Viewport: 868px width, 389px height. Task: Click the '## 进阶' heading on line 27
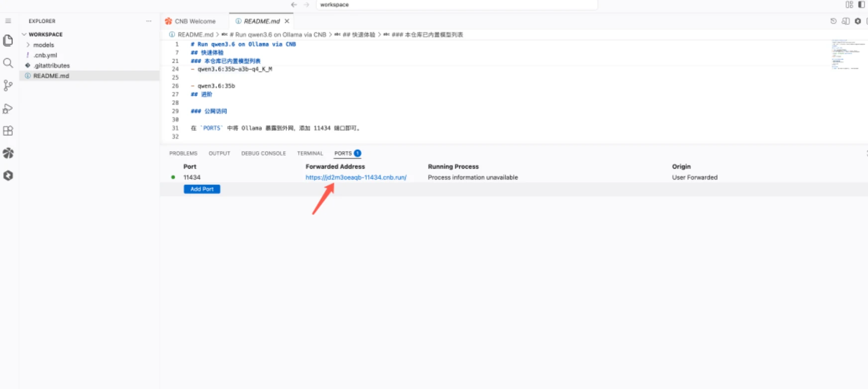click(x=201, y=95)
